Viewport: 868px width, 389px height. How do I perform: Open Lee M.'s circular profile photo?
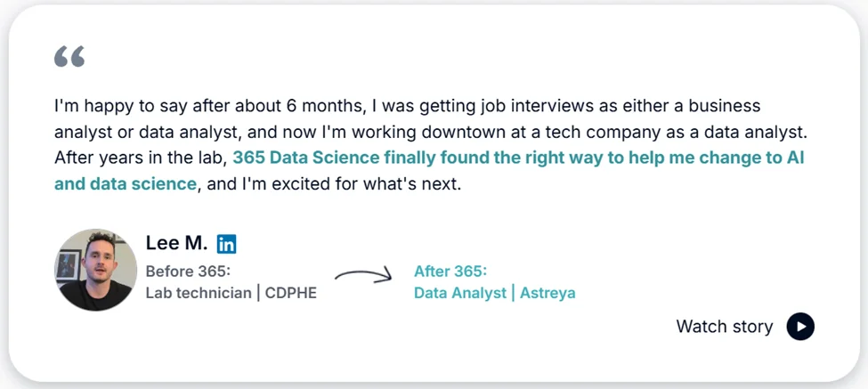coord(95,270)
